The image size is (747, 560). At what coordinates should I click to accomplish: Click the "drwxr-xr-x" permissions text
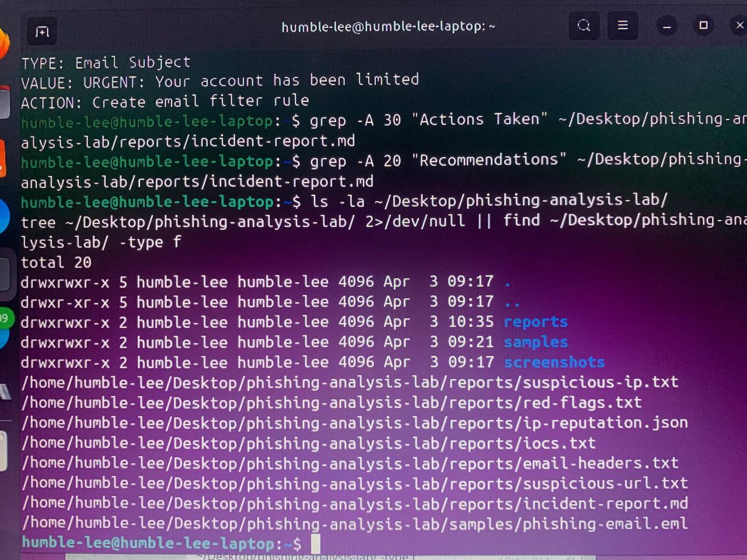click(65, 303)
